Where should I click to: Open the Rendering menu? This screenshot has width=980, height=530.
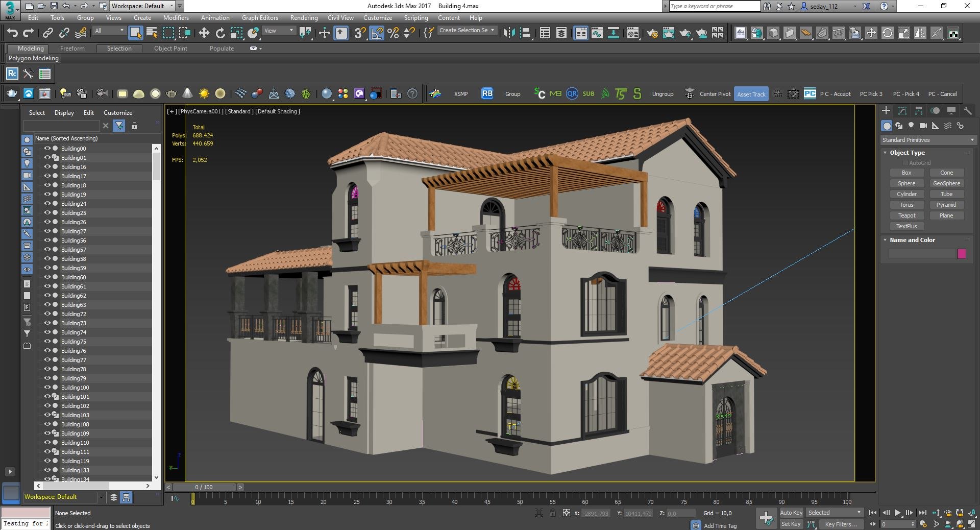(304, 17)
